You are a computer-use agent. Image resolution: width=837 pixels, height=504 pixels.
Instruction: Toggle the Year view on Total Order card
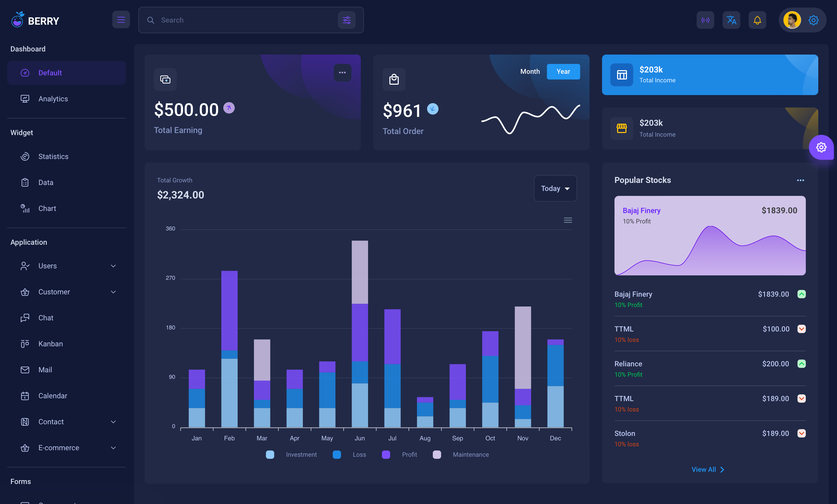pos(563,71)
